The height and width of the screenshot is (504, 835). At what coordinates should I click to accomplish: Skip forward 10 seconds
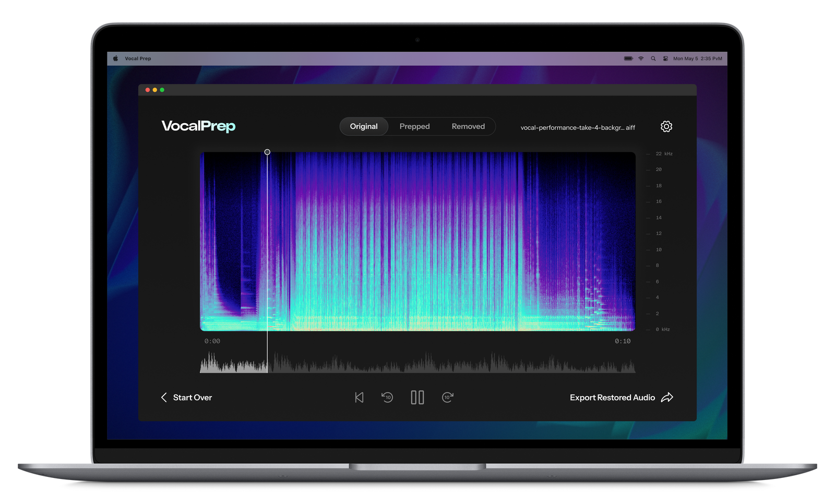(x=448, y=398)
